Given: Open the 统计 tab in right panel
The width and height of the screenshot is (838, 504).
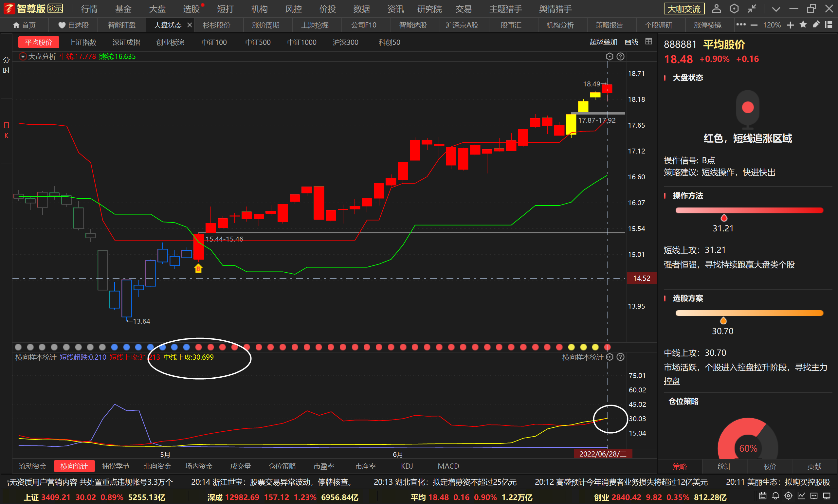Looking at the screenshot, I should (724, 466).
